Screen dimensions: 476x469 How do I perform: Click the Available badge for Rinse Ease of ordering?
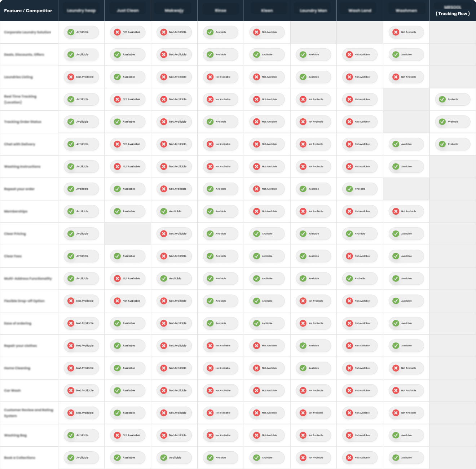click(221, 323)
